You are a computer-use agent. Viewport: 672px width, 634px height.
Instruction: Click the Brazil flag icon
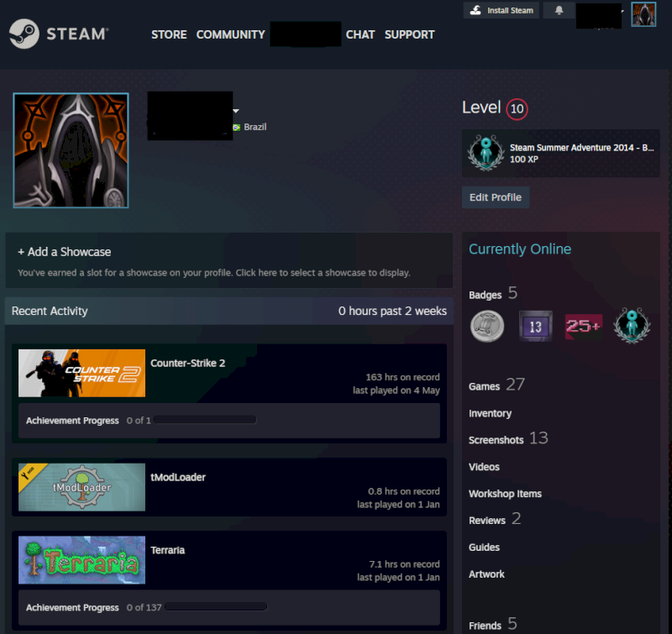236,128
